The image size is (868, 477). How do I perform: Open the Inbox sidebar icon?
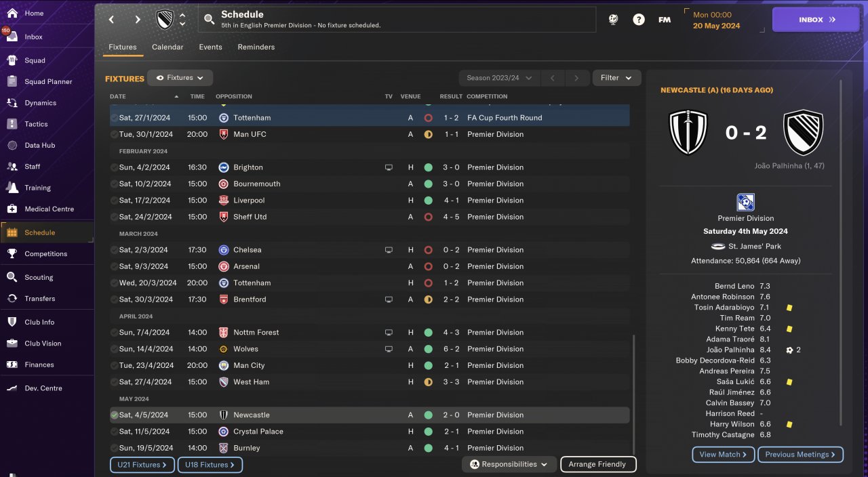(x=12, y=37)
